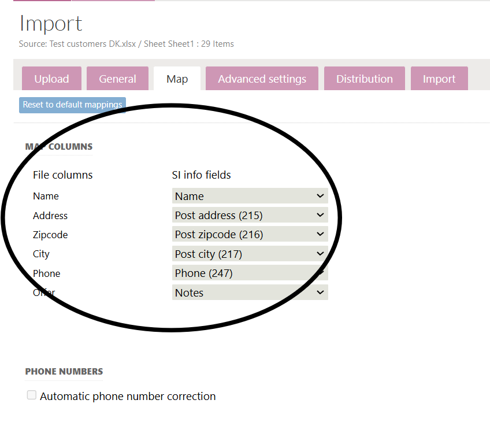Screen dimensions: 490x448
Task: Click the Address file column label
Action: point(50,216)
